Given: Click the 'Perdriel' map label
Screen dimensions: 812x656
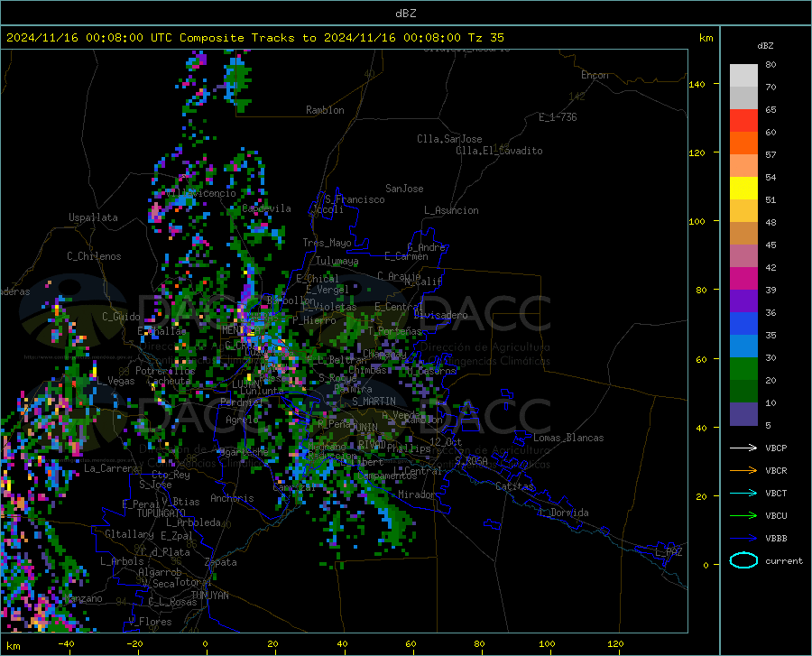Looking at the screenshot, I should click(242, 402).
